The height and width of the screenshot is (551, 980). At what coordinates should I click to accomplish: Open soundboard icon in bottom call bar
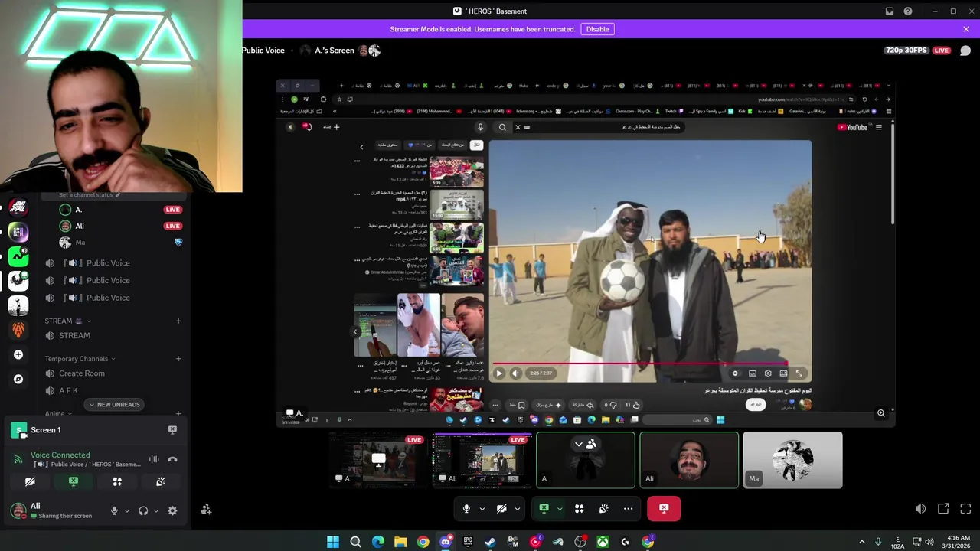click(x=603, y=508)
